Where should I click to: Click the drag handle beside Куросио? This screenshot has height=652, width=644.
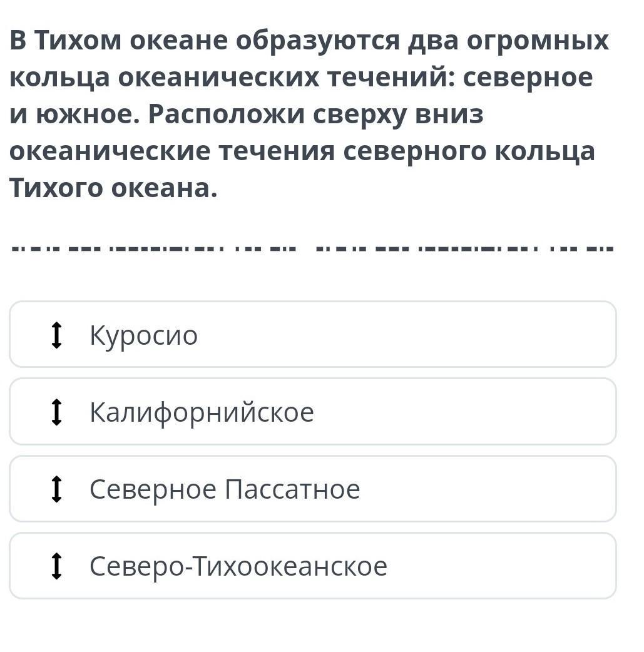(x=56, y=335)
